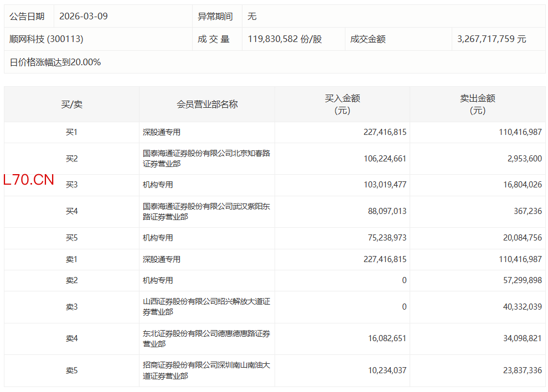The height and width of the screenshot is (392, 548).
Task: Click the 卖出金额 (元) column header
Action: (477, 104)
